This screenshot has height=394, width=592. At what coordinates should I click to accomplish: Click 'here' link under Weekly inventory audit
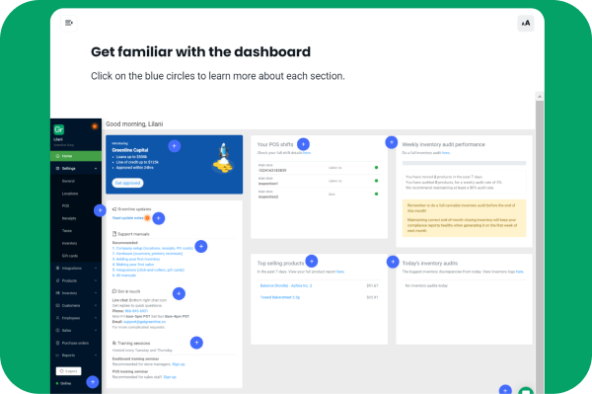point(446,153)
